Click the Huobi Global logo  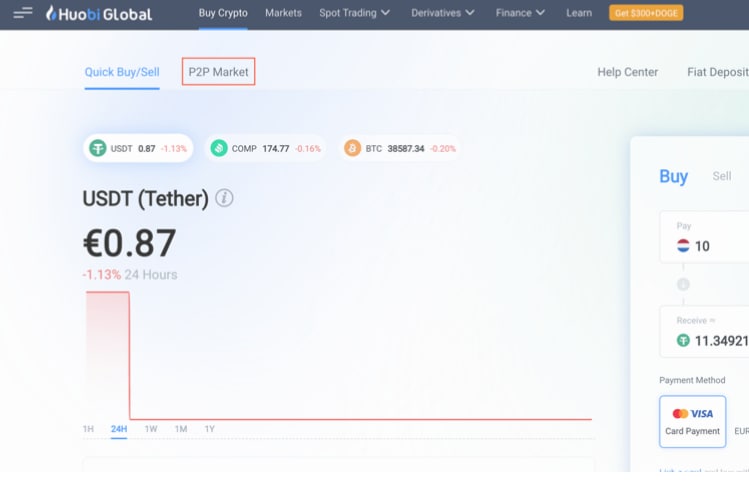click(99, 13)
